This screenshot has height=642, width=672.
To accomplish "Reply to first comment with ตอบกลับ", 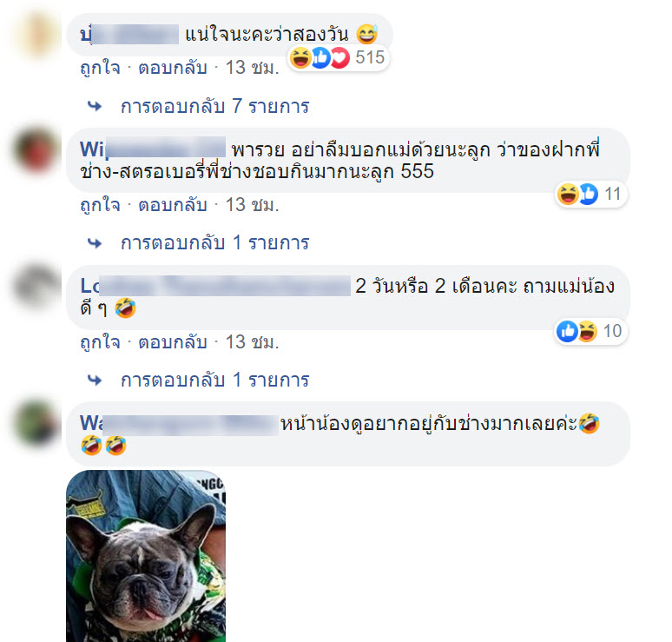I will point(173,68).
